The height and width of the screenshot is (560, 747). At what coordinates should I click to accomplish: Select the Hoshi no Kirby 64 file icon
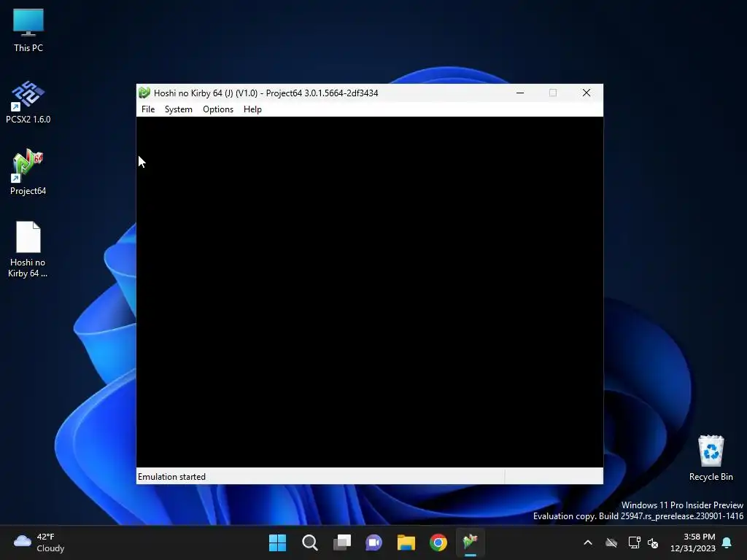click(x=28, y=249)
